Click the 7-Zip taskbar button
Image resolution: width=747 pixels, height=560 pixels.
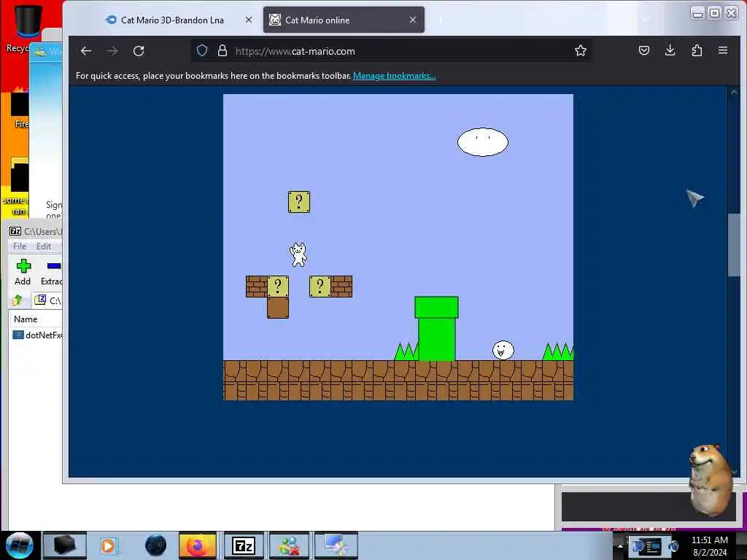tap(244, 545)
